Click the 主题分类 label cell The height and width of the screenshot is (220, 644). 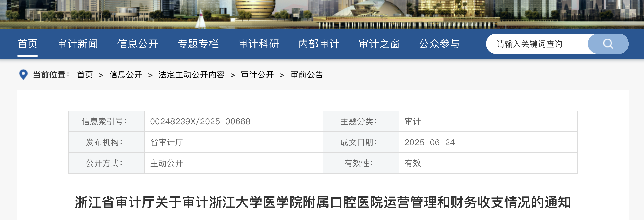pos(361,121)
